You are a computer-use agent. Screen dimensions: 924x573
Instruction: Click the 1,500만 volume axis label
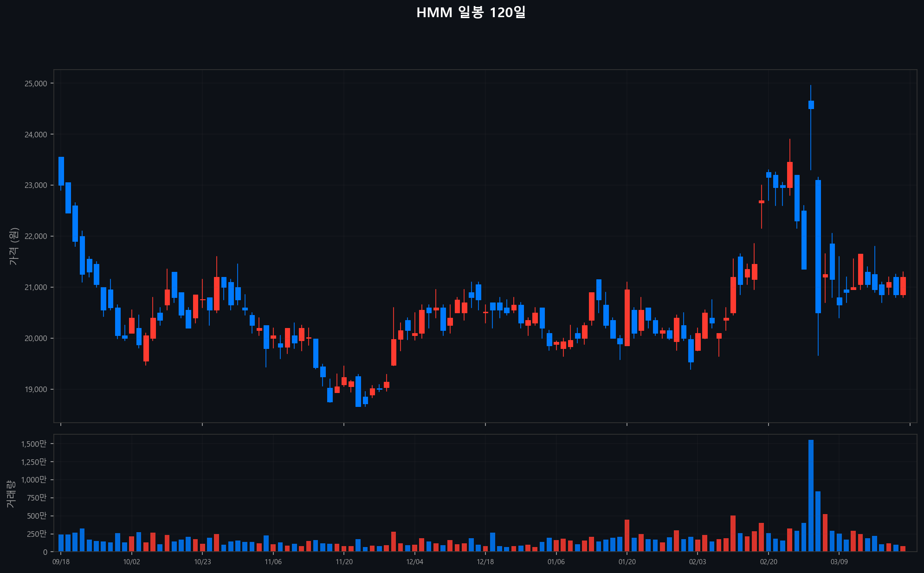pyautogui.click(x=33, y=444)
